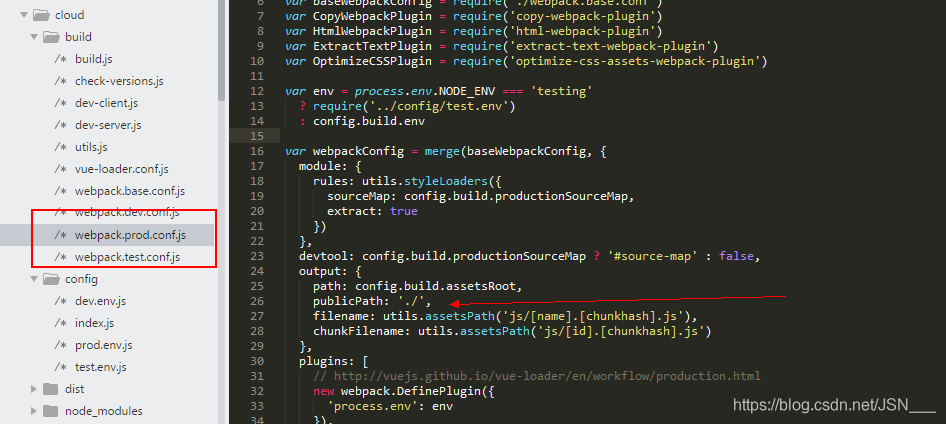Place cursor on publicPath: './' value

pos(411,301)
